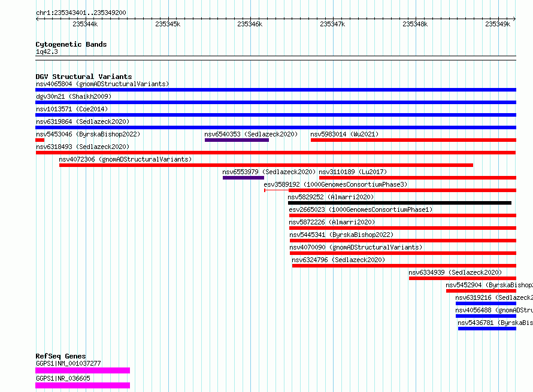Open nsv3110189 (Lu2017) variant label
Screen dimensions: 533x392
(353, 172)
